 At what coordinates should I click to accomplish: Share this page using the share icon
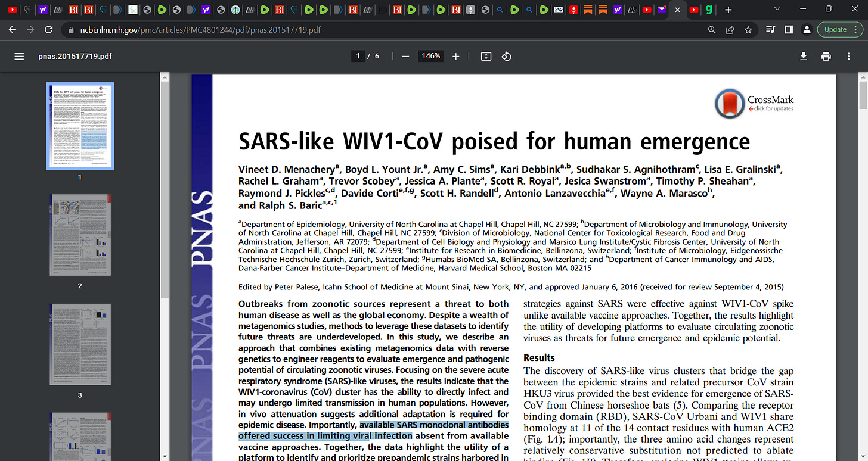click(730, 29)
